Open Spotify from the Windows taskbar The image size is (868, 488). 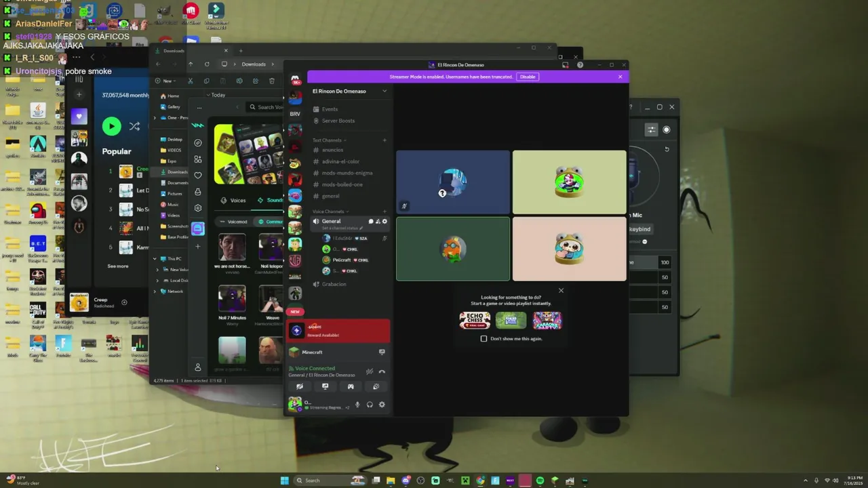[540, 481]
